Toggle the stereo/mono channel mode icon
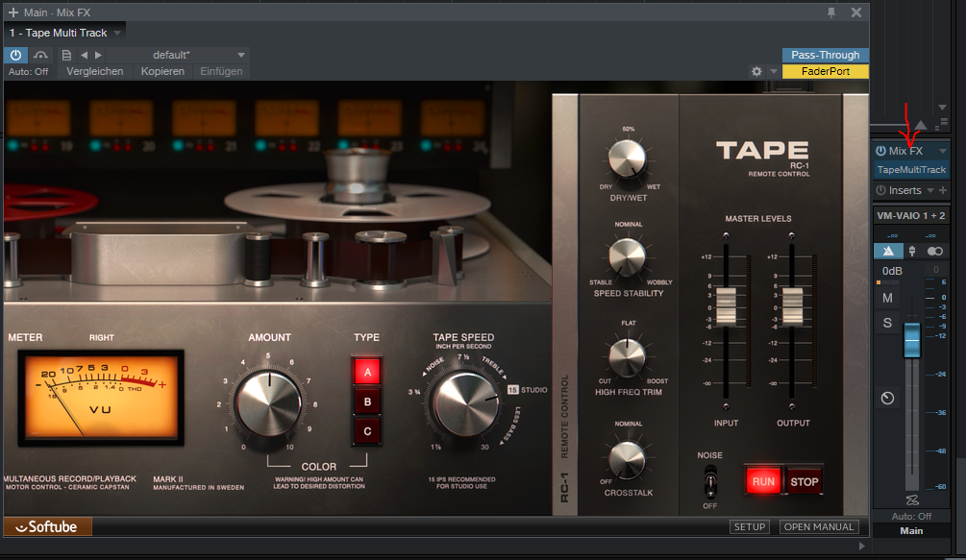The image size is (966, 560). click(x=934, y=251)
